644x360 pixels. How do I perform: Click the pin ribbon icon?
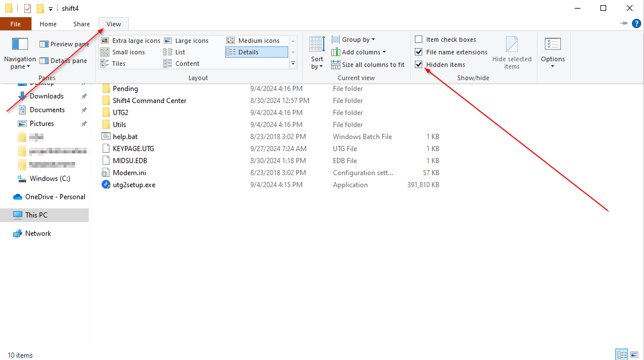point(624,23)
